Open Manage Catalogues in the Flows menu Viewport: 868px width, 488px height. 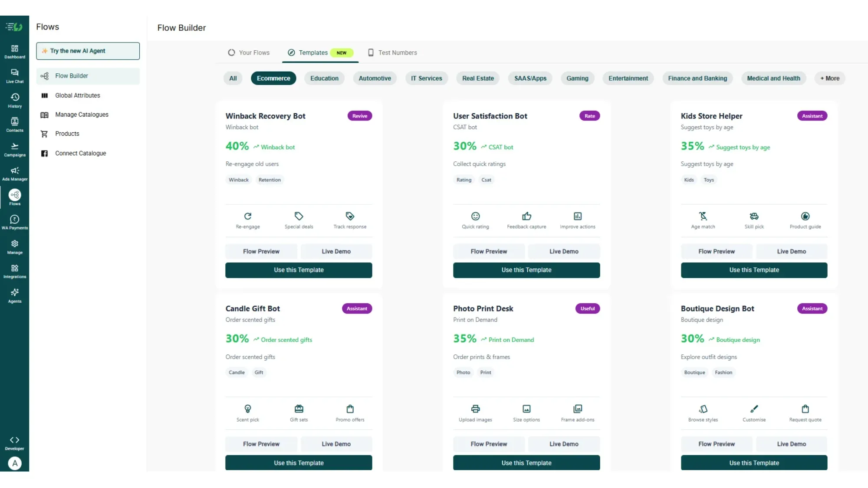[x=82, y=115]
